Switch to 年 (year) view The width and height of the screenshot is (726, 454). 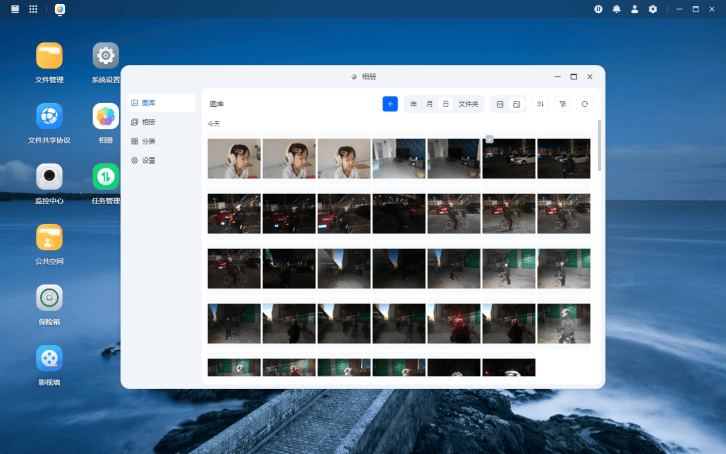(414, 104)
